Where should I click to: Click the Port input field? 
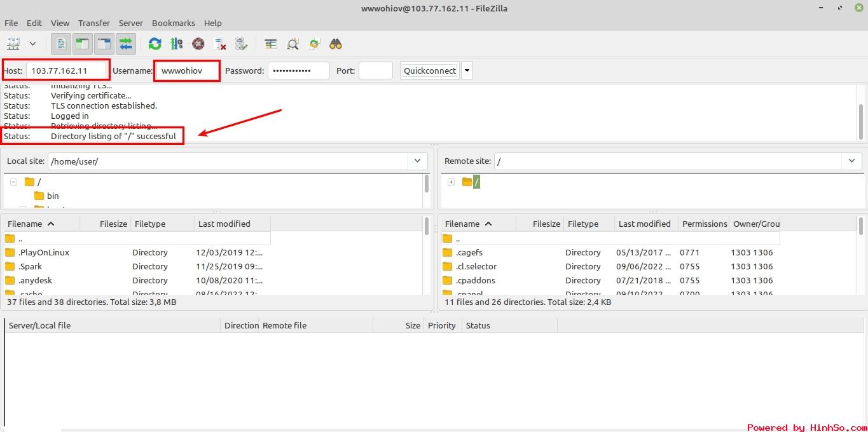pyautogui.click(x=376, y=71)
